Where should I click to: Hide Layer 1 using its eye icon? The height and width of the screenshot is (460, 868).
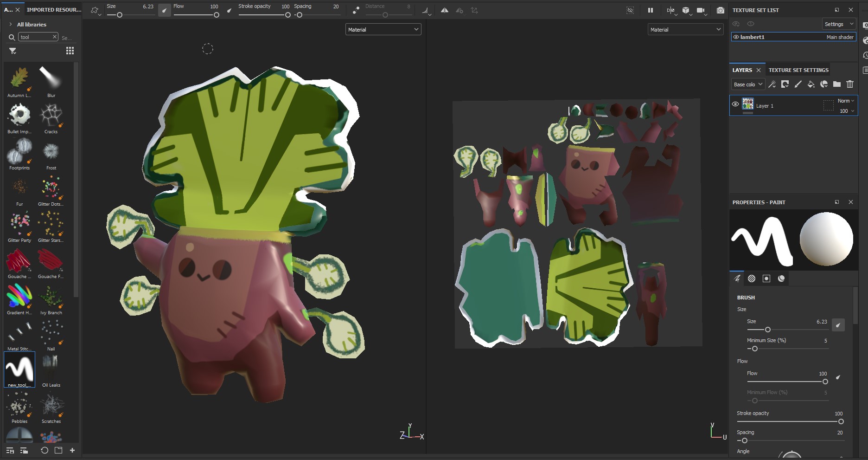735,104
